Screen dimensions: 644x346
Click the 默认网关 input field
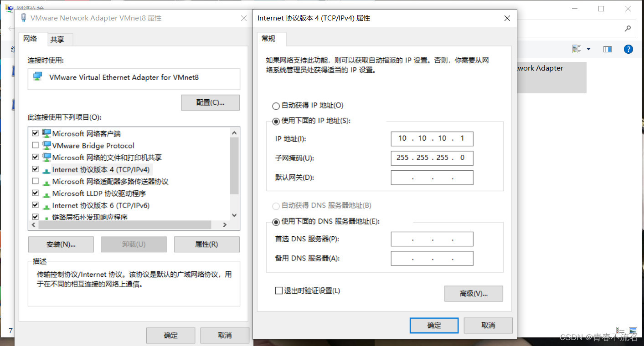pyautogui.click(x=432, y=178)
